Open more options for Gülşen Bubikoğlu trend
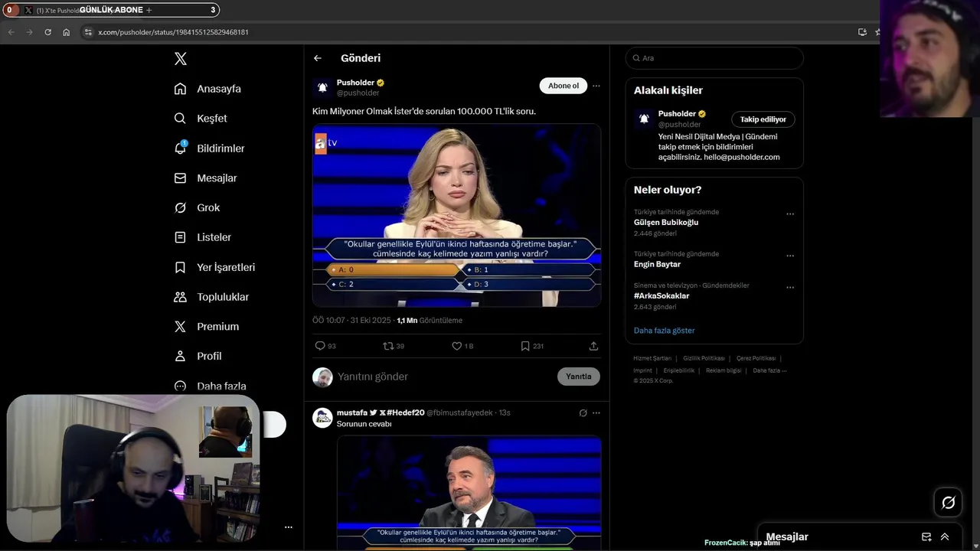The width and height of the screenshot is (980, 551). tap(790, 214)
